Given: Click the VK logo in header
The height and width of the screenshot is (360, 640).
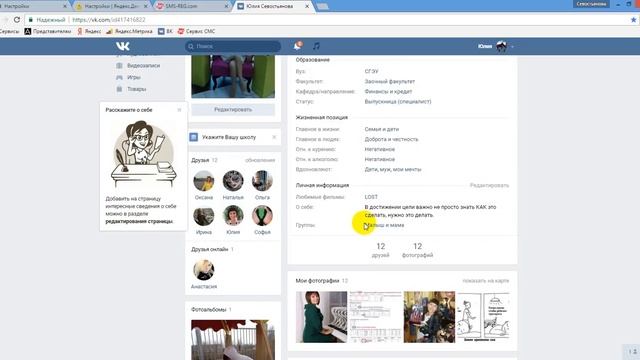Looking at the screenshot, I should click(122, 46).
